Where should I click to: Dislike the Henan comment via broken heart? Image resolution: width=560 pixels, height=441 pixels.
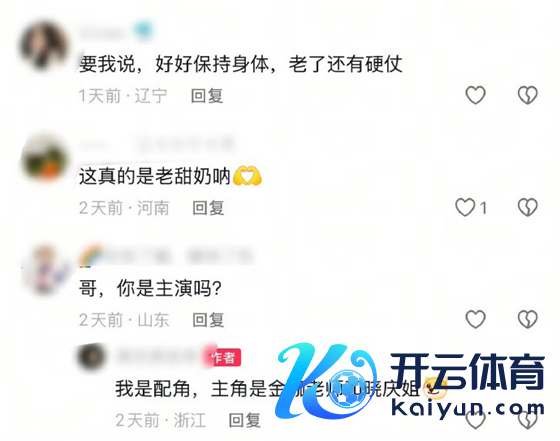(x=528, y=207)
